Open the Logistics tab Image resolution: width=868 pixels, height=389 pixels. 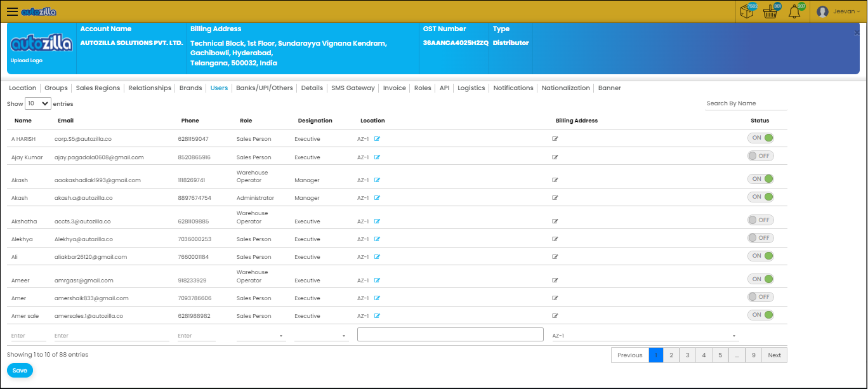[x=471, y=88]
